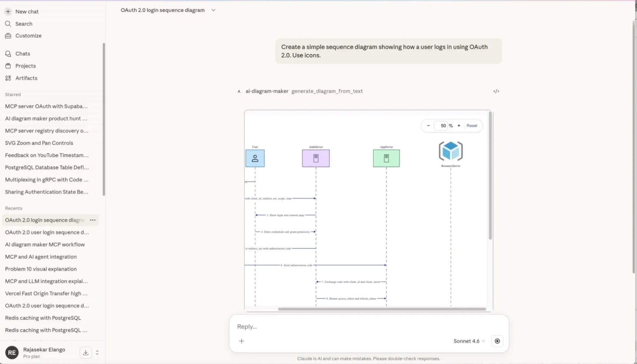Decrease zoom with the minus control

pos(428,125)
